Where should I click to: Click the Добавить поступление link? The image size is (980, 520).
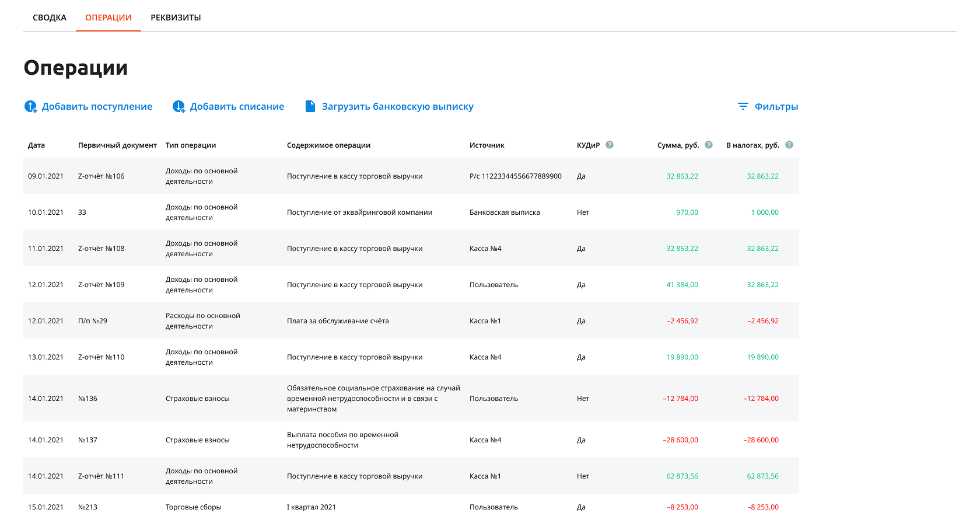(97, 106)
